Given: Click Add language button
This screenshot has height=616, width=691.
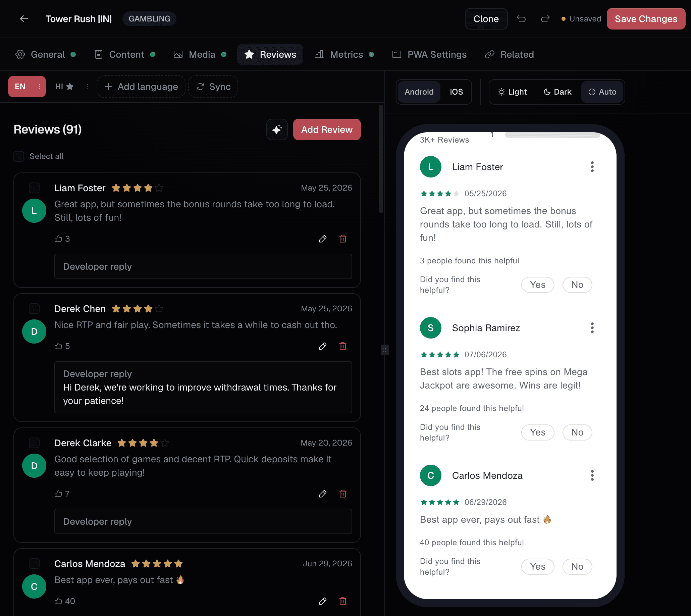Looking at the screenshot, I should click(141, 87).
